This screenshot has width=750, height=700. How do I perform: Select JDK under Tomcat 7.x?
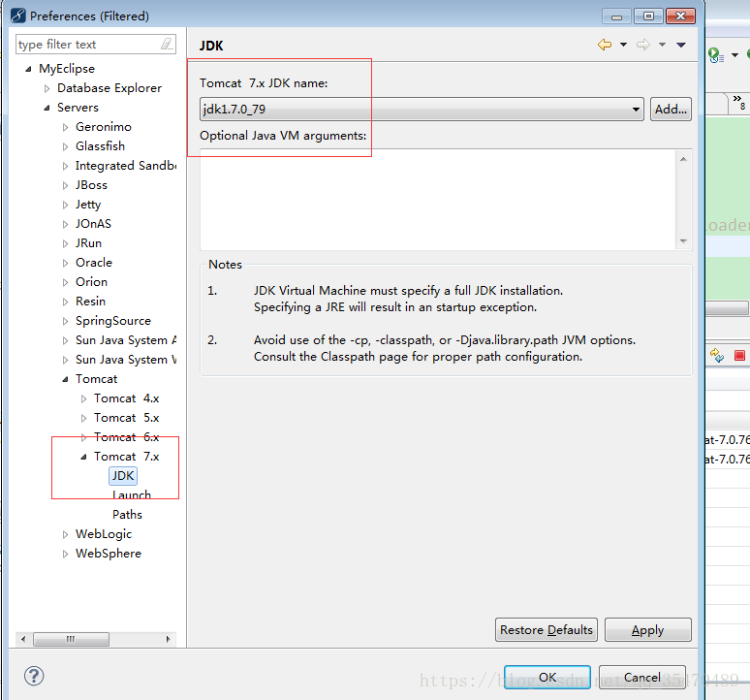pos(123,476)
